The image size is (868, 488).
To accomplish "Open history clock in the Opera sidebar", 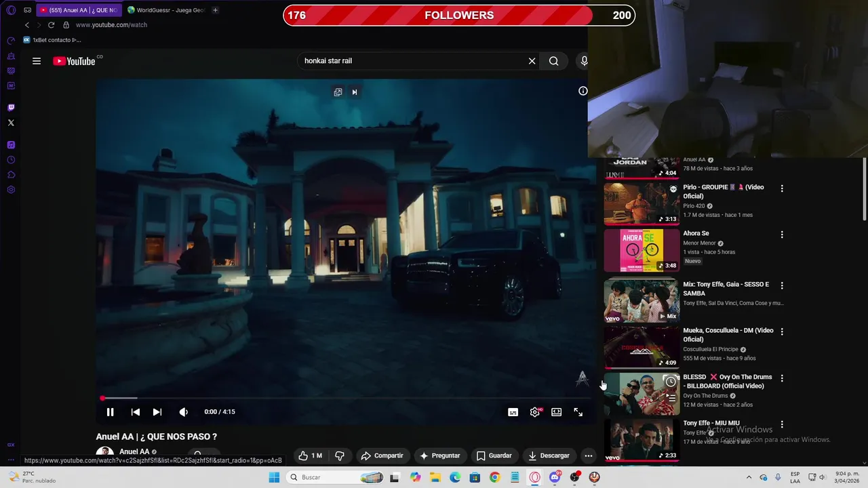I will [11, 160].
